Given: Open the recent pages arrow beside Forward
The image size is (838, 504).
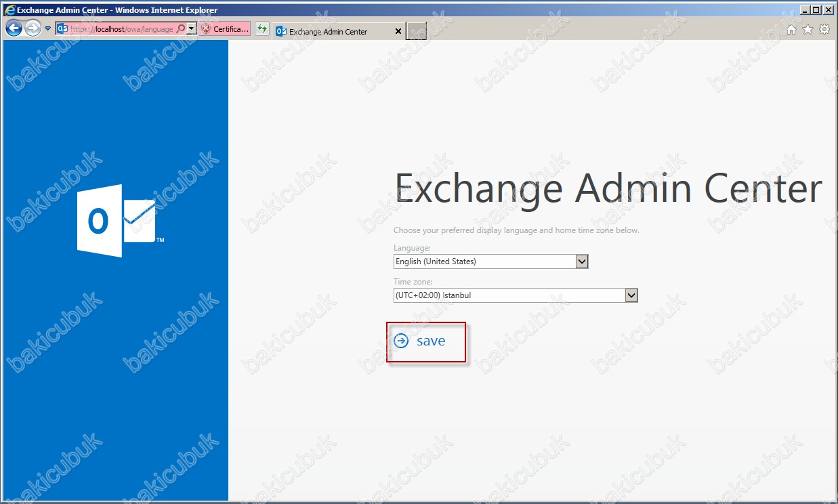Looking at the screenshot, I should (47, 28).
